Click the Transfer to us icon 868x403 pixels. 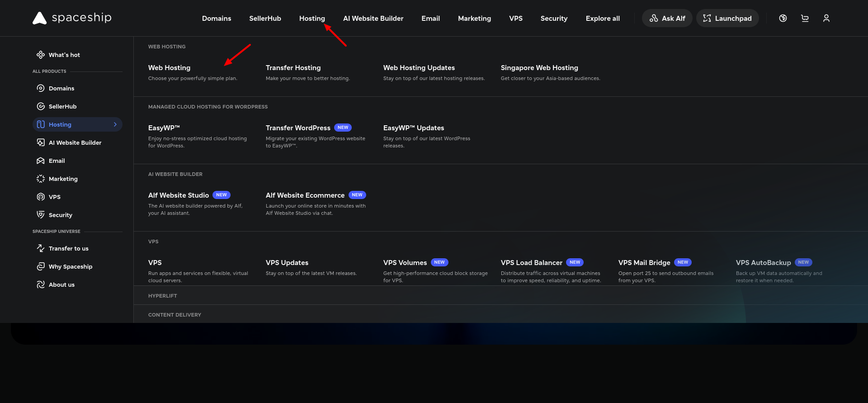click(41, 248)
